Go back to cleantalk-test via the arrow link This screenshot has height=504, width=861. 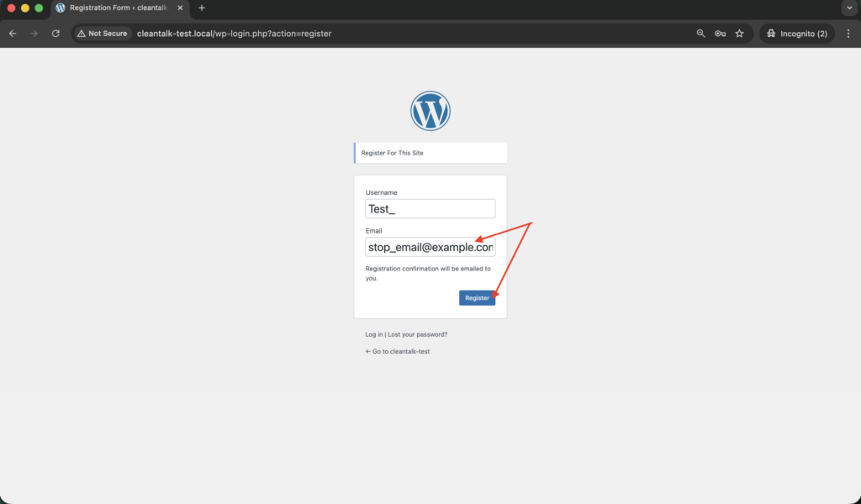[x=398, y=351]
